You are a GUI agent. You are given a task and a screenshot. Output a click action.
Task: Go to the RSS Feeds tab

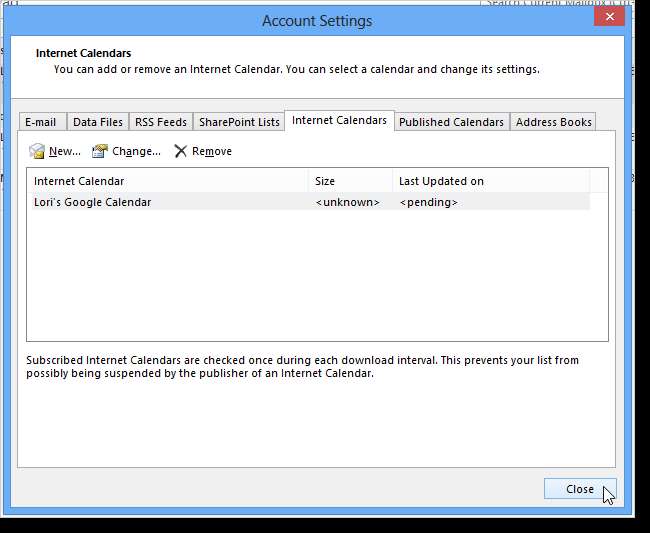tap(160, 122)
